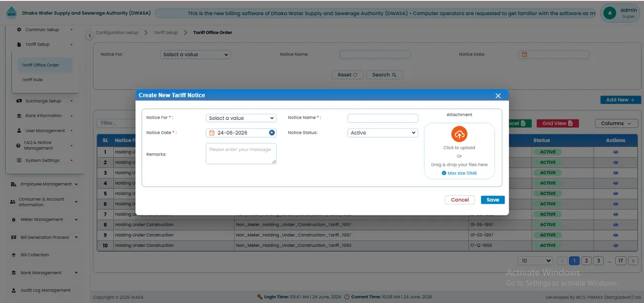The image size is (644, 303).
Task: Close the Create New Tariff Notice dialog
Action: click(x=498, y=96)
